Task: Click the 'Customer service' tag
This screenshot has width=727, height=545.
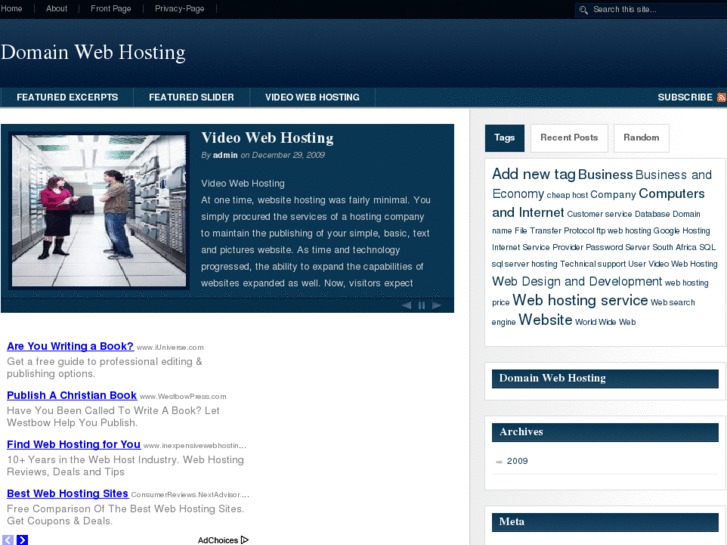Action: tap(599, 214)
